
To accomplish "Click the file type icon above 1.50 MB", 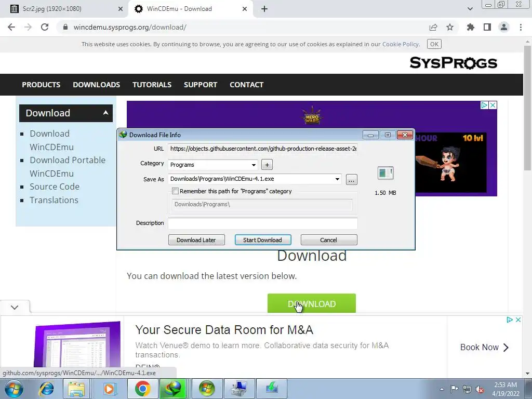I will pyautogui.click(x=385, y=173).
